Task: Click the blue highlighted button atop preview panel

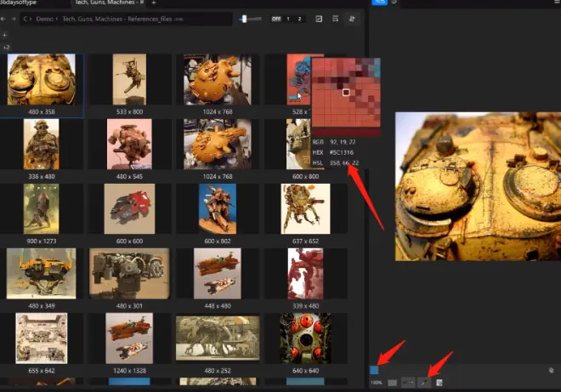Action: click(380, 2)
